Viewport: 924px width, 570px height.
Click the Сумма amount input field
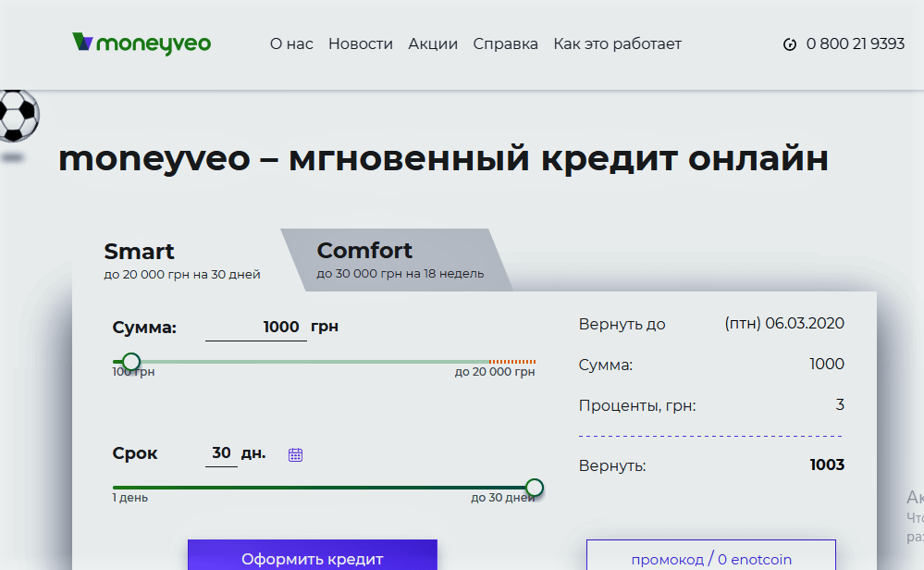tap(256, 327)
